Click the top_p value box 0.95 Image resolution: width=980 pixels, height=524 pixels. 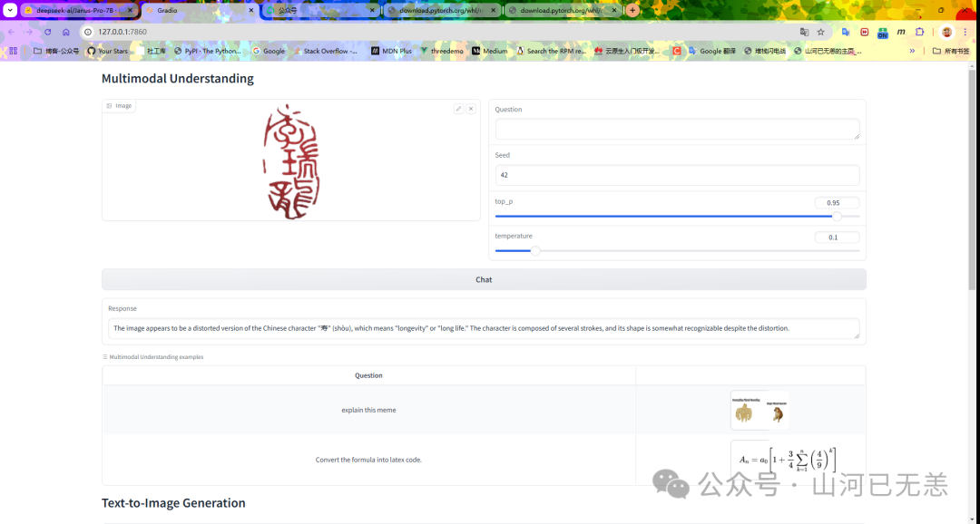[x=837, y=203]
